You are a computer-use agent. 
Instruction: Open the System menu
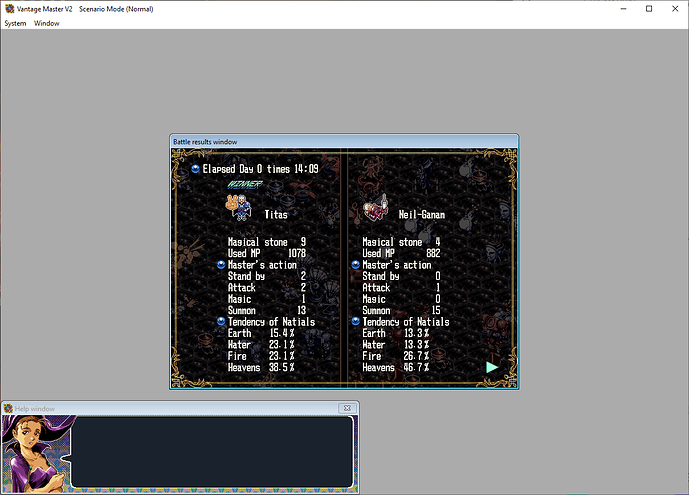(x=15, y=23)
